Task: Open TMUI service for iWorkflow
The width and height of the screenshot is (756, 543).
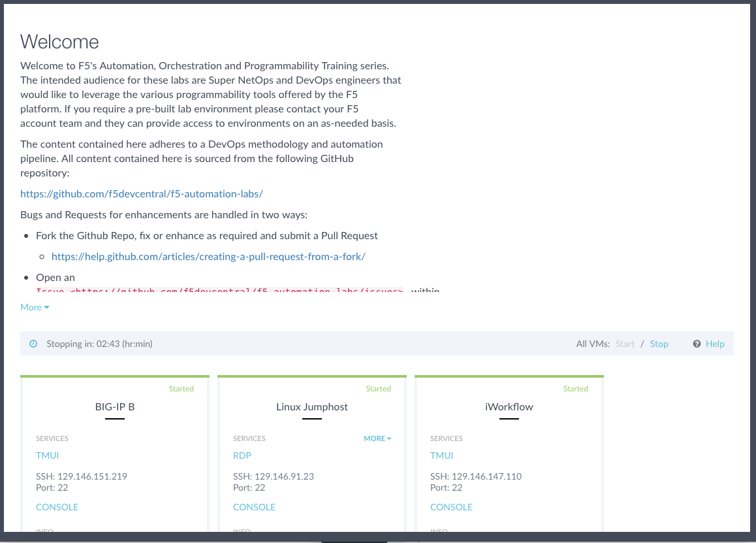Action: (x=441, y=455)
